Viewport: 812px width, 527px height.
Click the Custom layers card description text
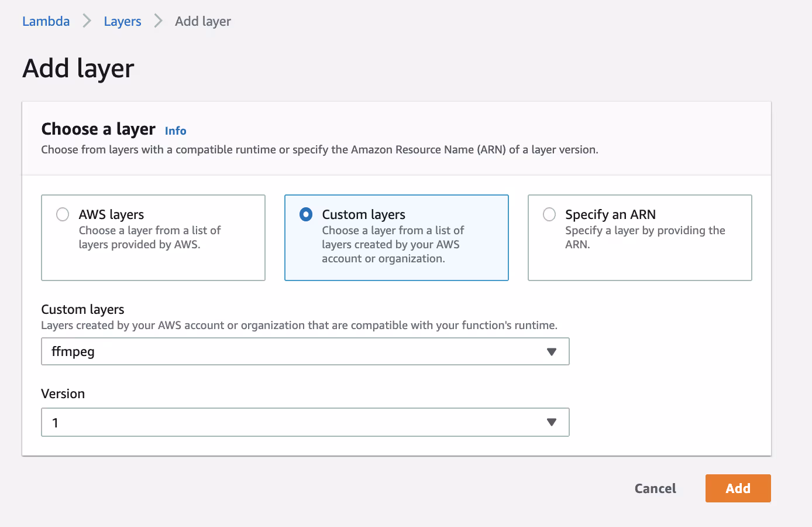(392, 245)
